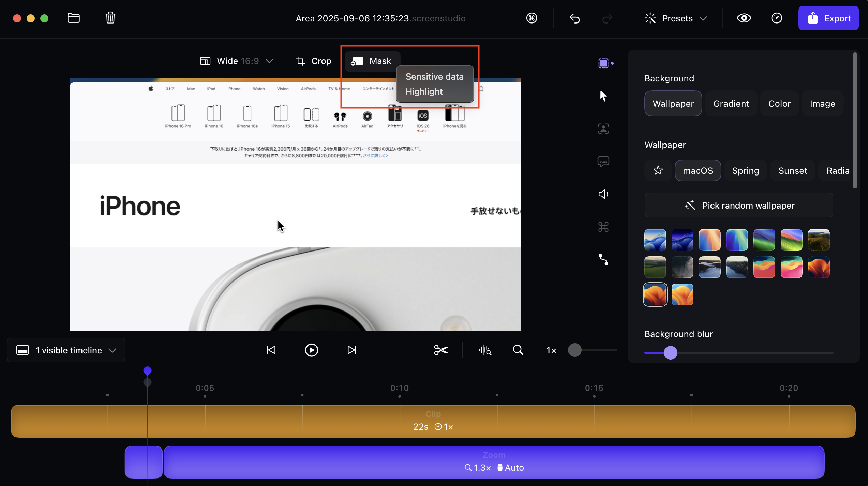This screenshot has width=868, height=486.
Task: Choose the selected orange Ventura wallpaper thumbnail
Action: point(655,294)
